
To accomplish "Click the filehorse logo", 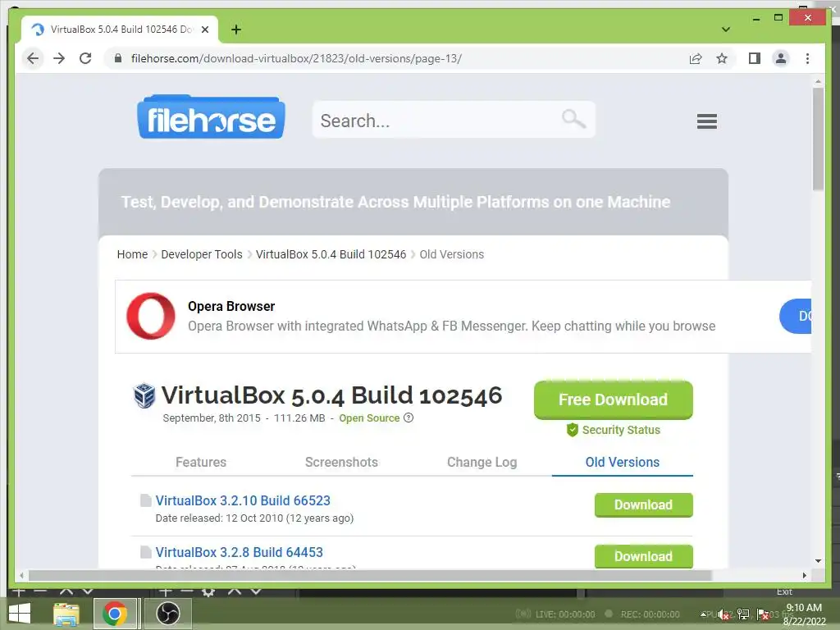I will pyautogui.click(x=211, y=118).
